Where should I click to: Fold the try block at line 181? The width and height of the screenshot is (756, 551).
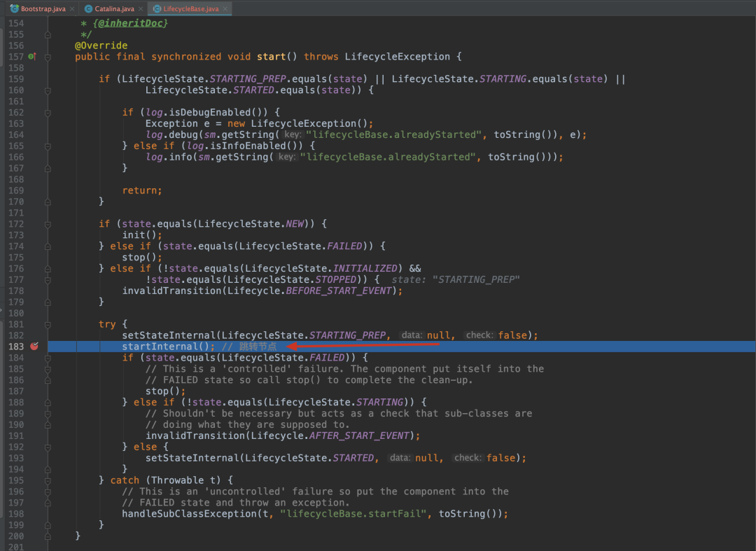click(48, 324)
